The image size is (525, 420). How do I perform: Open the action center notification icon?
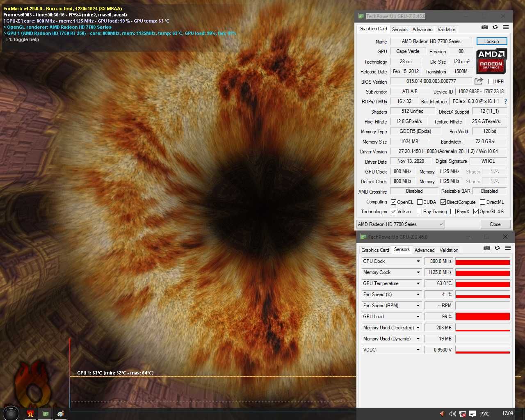click(x=472, y=413)
